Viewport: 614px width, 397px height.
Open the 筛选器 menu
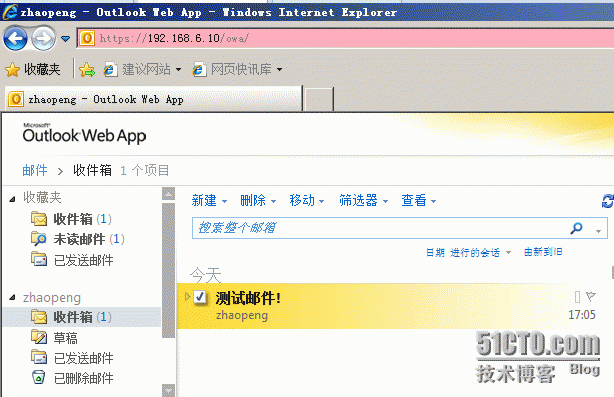pyautogui.click(x=363, y=200)
